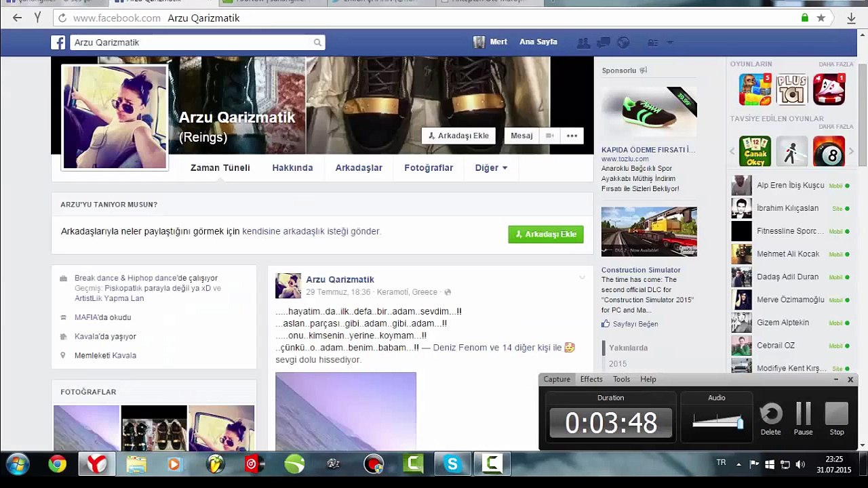The width and height of the screenshot is (868, 488).
Task: Stop the recording
Action: [837, 418]
